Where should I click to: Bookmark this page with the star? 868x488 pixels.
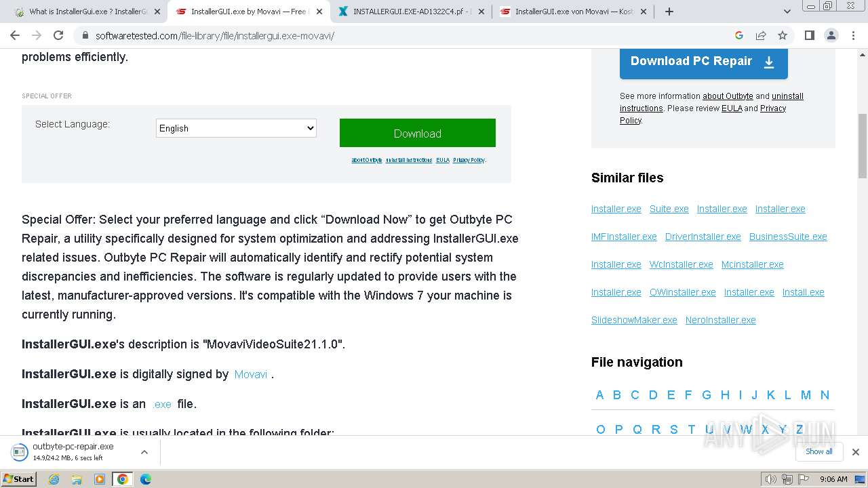click(x=783, y=35)
